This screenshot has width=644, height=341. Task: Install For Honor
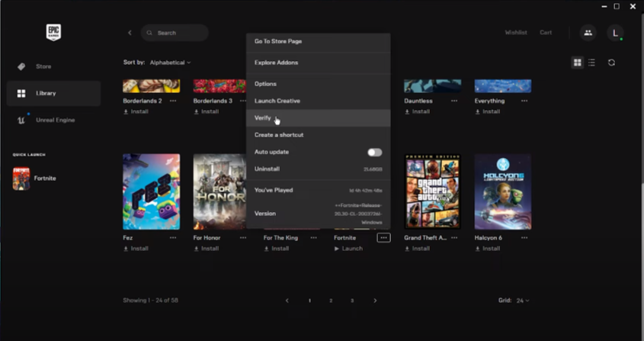[207, 249]
